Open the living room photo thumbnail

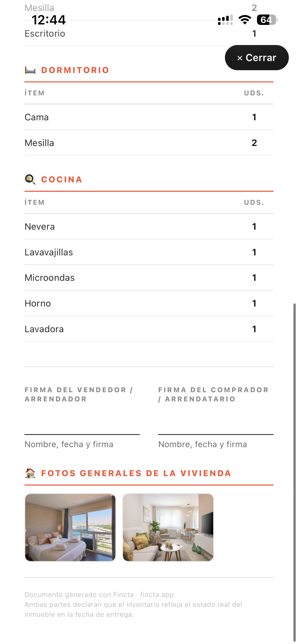click(x=168, y=527)
